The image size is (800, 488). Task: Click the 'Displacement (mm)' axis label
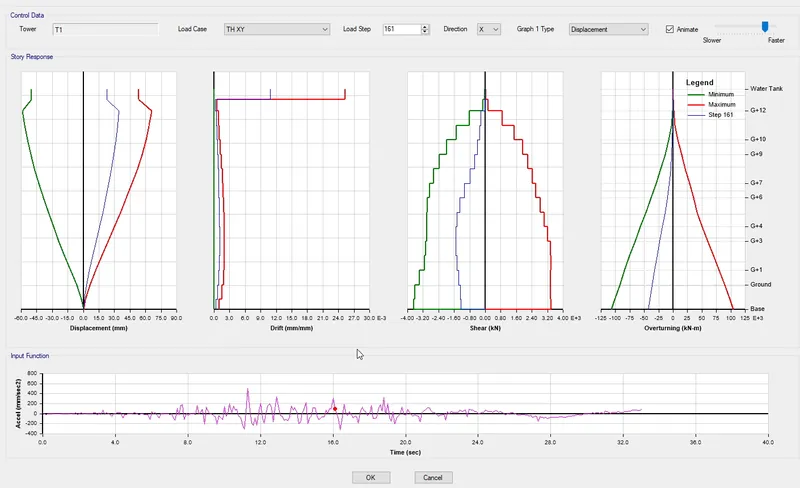[x=98, y=328]
